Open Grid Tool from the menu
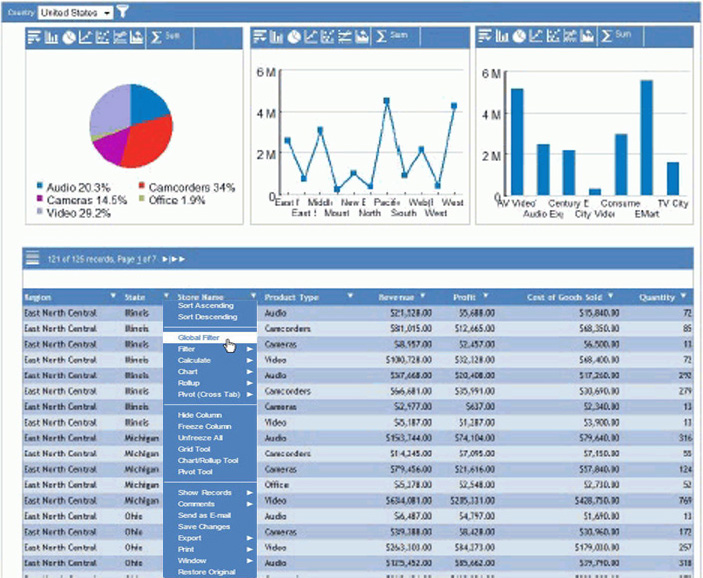Viewport: 703px width, 578px height. point(194,449)
